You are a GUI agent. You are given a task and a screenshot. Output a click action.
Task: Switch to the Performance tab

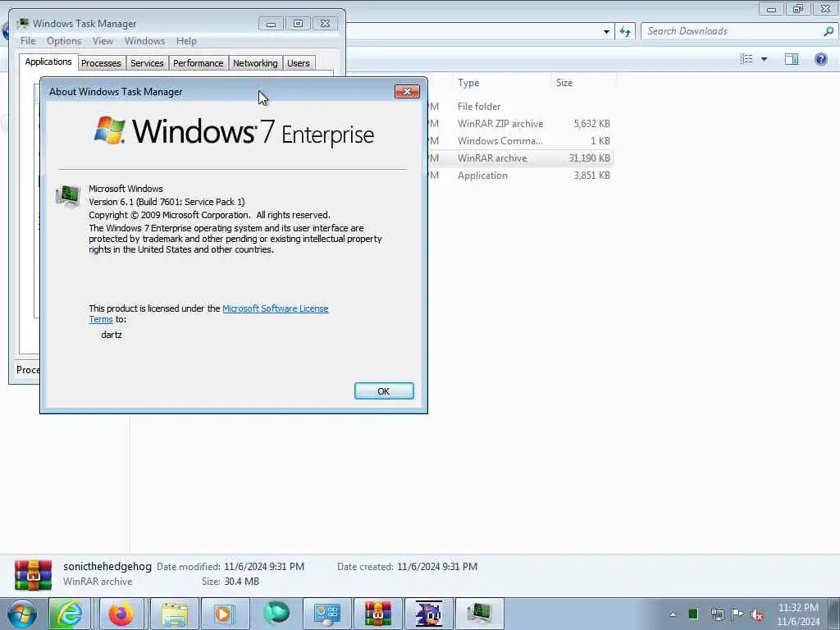point(199,63)
